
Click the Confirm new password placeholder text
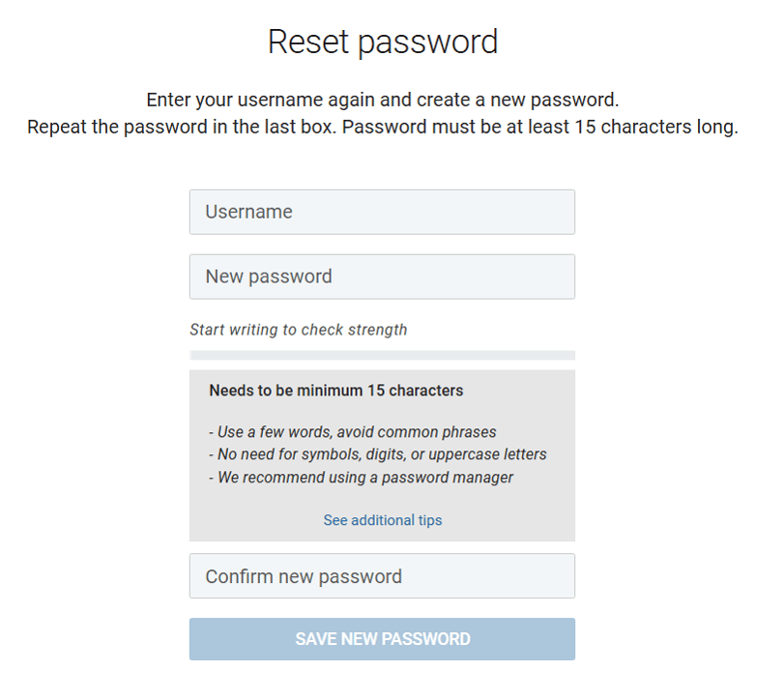303,576
